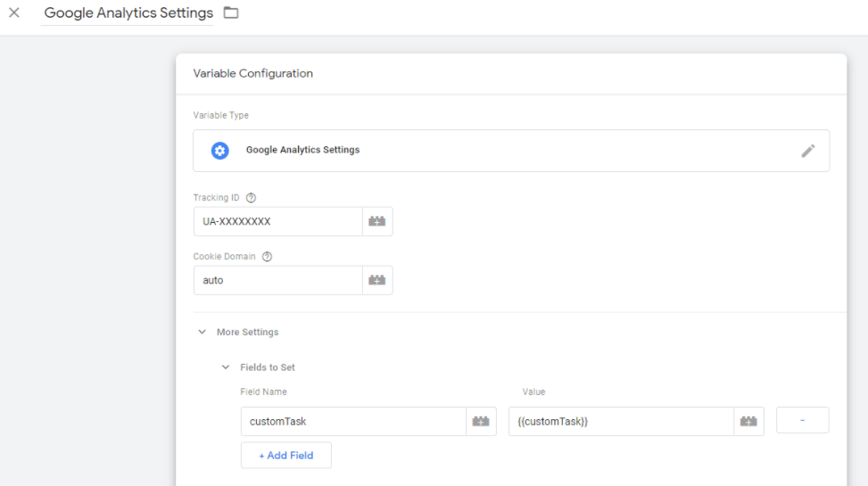
Task: Click the Cookie Domain input field
Action: tap(278, 280)
